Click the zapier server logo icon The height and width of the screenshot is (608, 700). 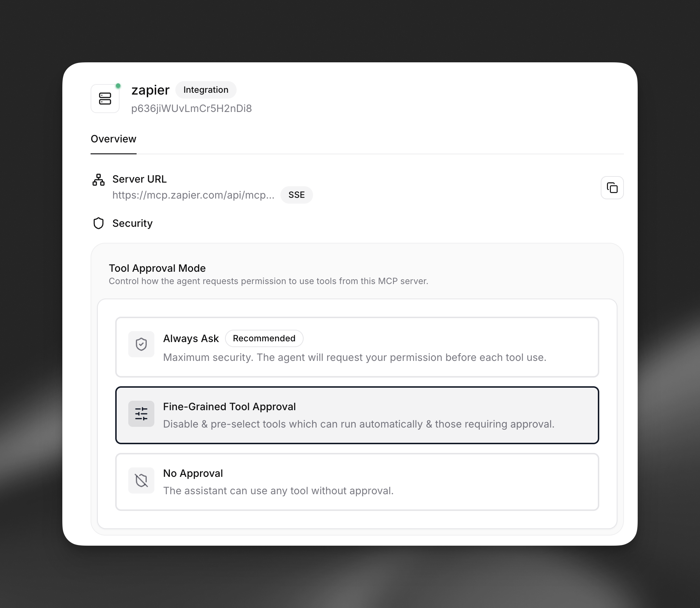pyautogui.click(x=105, y=98)
